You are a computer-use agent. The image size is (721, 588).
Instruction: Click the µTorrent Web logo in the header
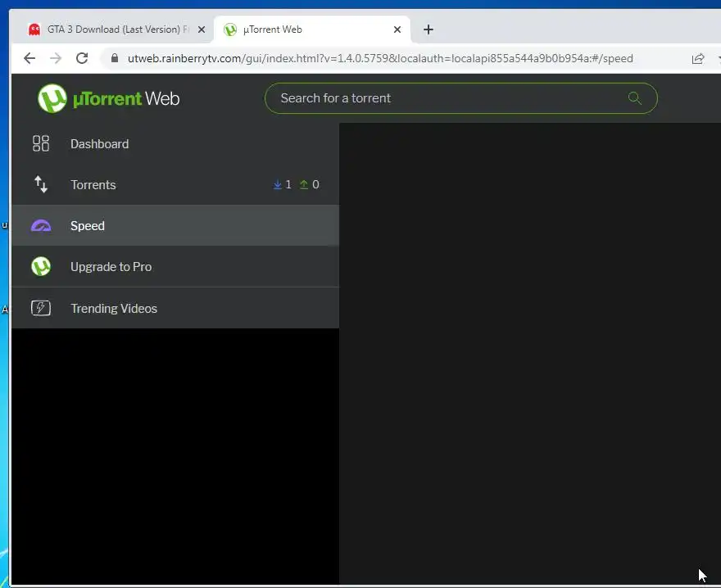click(x=108, y=98)
